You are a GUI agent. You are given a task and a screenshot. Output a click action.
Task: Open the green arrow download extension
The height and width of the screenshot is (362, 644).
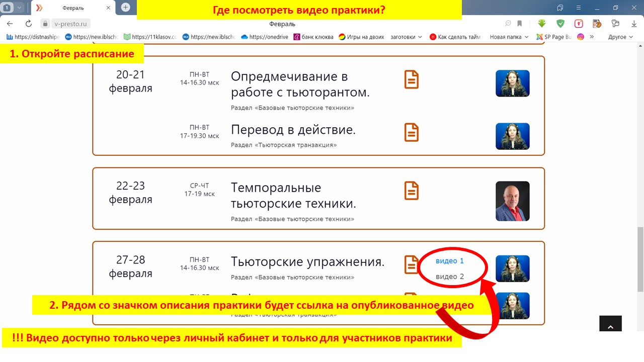542,24
